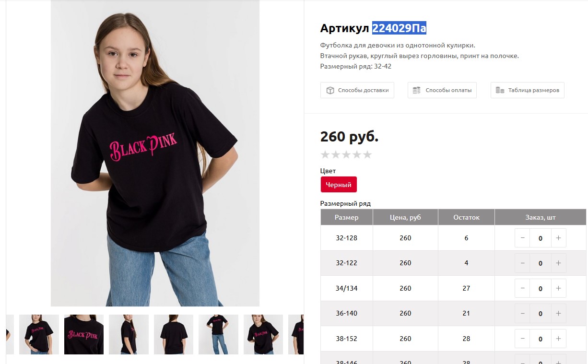Decrease quantity for size 32-128
The image size is (588, 364).
click(x=522, y=238)
